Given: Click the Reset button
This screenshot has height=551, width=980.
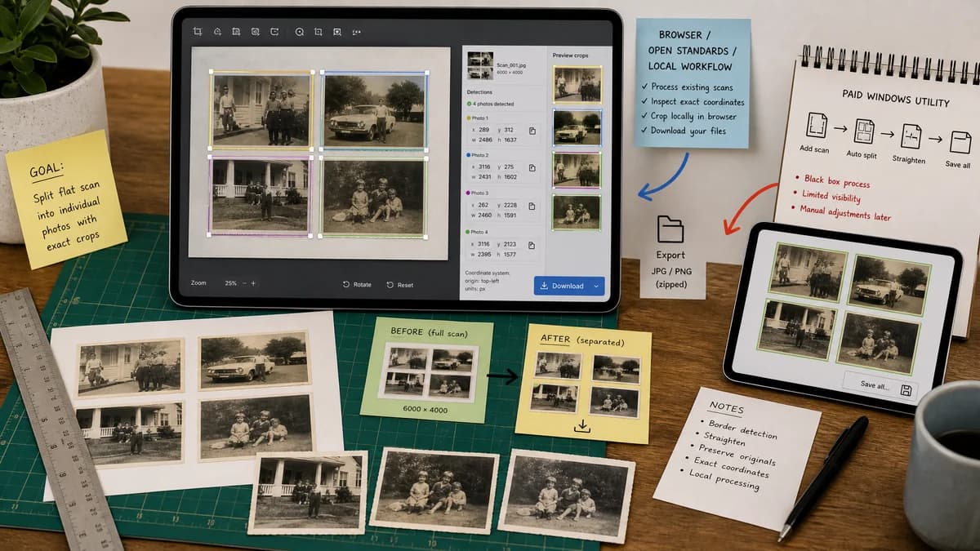Looking at the screenshot, I should point(400,285).
